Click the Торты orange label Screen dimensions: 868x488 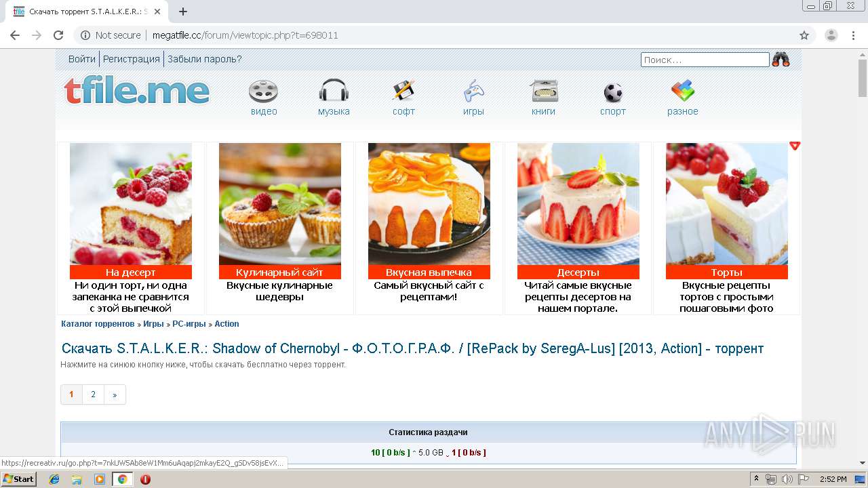coord(727,272)
